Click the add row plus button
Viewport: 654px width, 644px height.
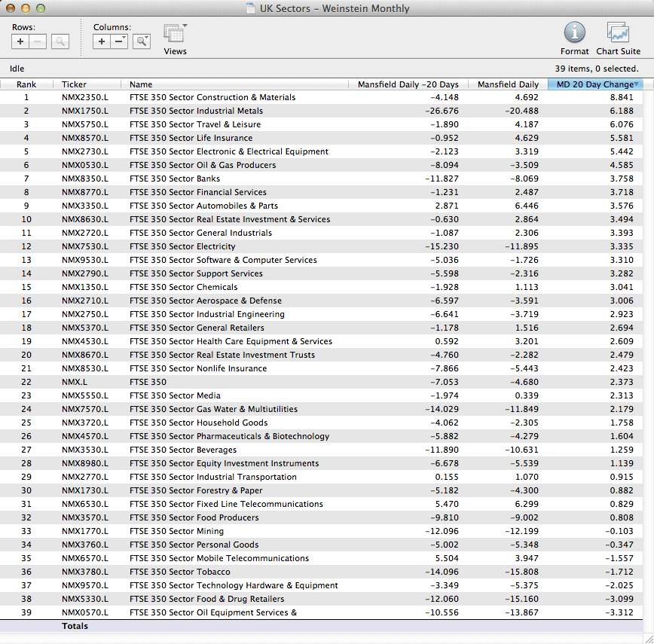(x=21, y=42)
